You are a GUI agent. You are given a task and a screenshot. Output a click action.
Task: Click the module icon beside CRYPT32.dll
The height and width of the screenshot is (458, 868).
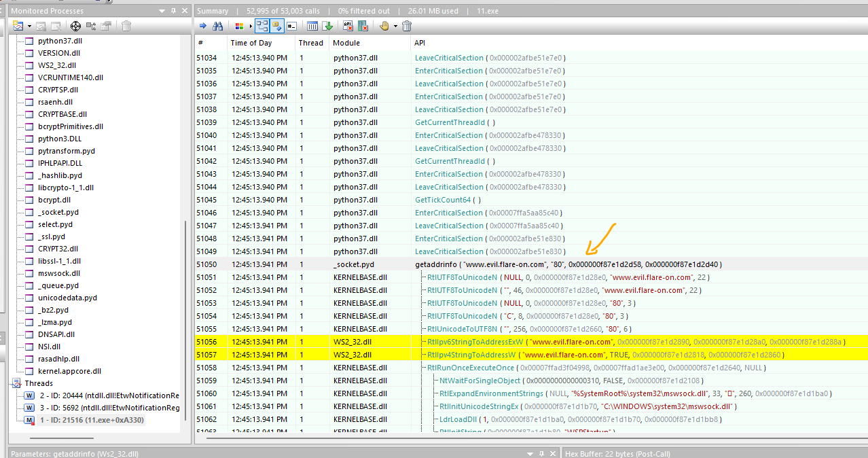(29, 249)
